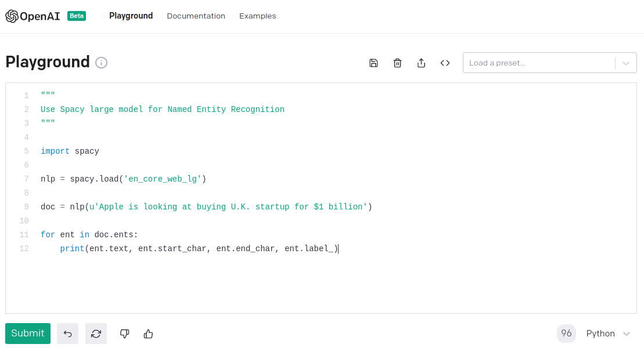Give thumbs up feedback

(x=148, y=334)
